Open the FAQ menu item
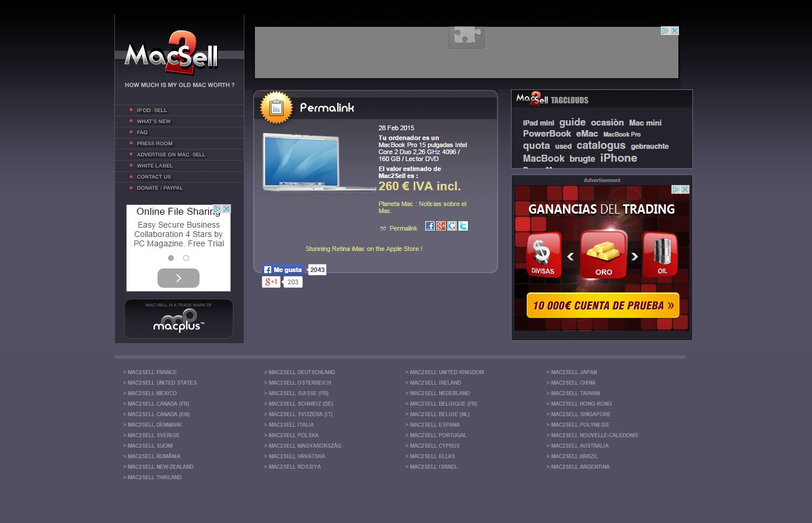This screenshot has height=523, width=812. coord(142,133)
